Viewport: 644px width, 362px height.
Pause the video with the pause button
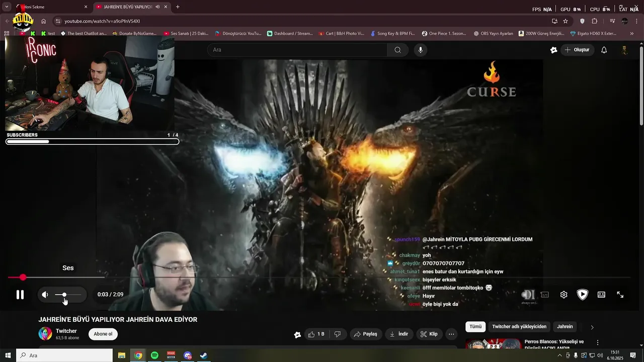[x=20, y=295]
